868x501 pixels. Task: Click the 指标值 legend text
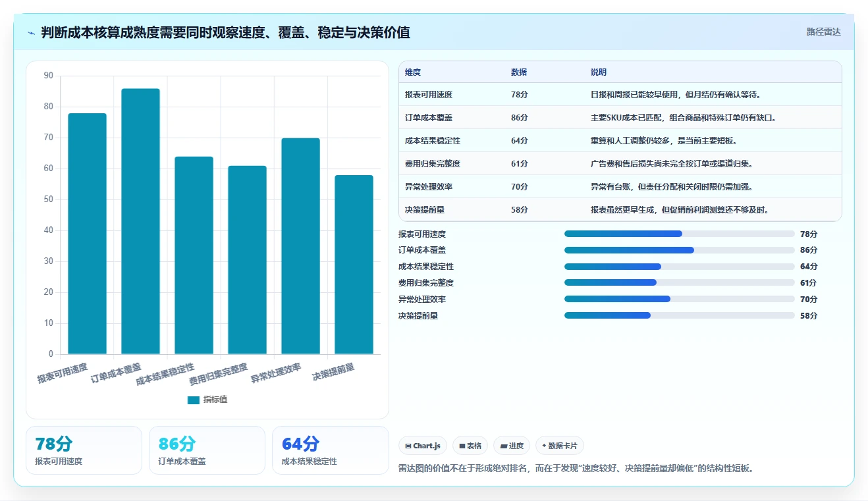coord(215,400)
